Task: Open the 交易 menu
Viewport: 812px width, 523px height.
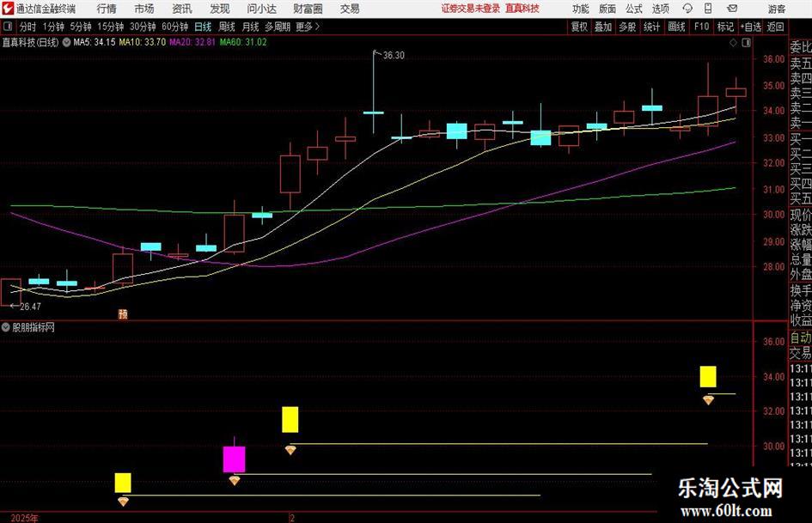Action: point(350,9)
